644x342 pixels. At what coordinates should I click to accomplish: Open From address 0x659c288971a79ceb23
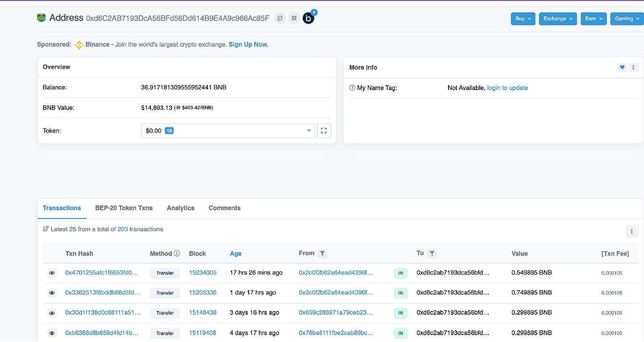[x=336, y=313]
